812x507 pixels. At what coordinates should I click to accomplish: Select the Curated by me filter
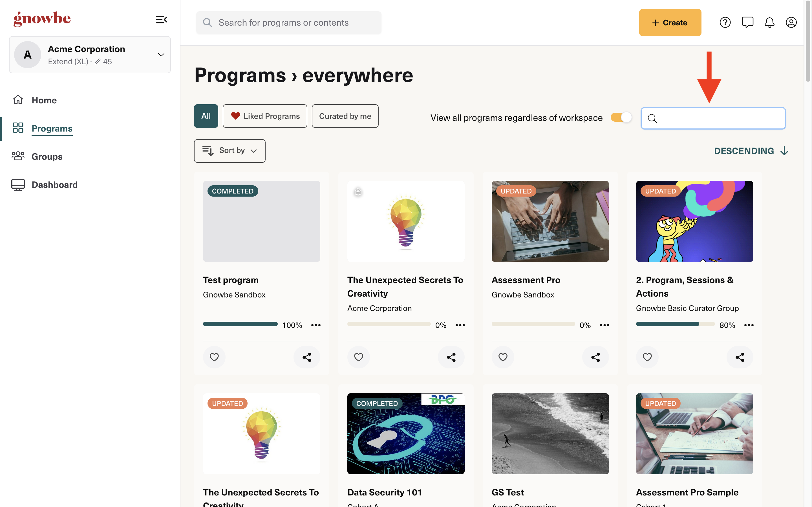345,116
